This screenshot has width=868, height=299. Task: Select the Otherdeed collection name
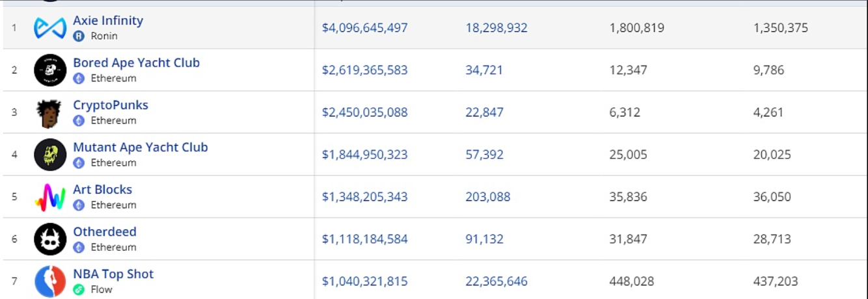(x=105, y=232)
